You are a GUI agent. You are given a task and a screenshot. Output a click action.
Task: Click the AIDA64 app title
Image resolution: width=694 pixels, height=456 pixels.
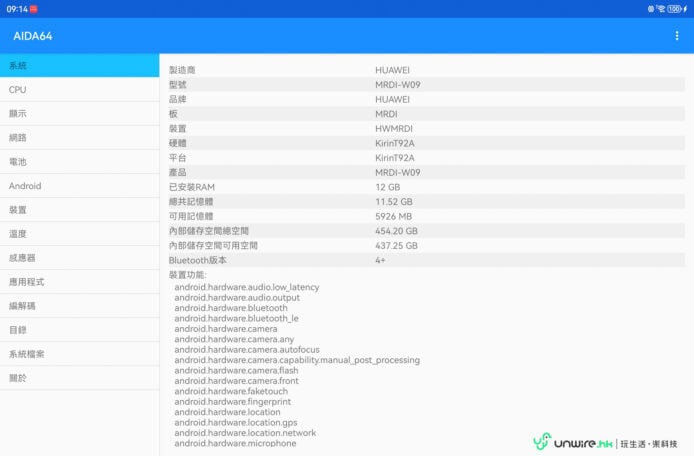pyautogui.click(x=33, y=36)
